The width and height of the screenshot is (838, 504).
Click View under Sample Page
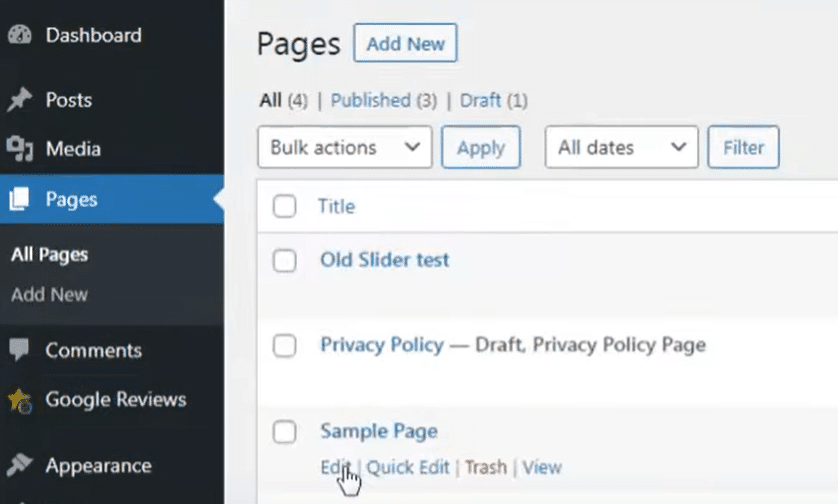pos(542,467)
